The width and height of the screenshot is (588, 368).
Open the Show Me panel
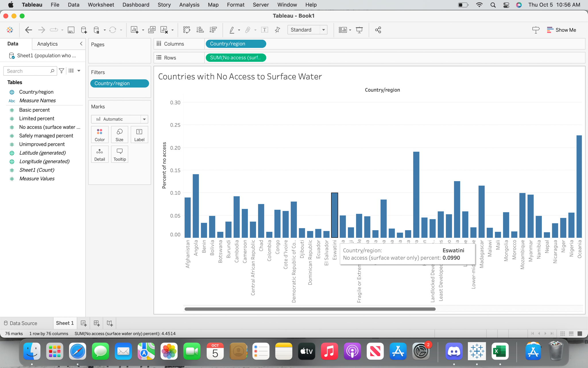pos(562,30)
